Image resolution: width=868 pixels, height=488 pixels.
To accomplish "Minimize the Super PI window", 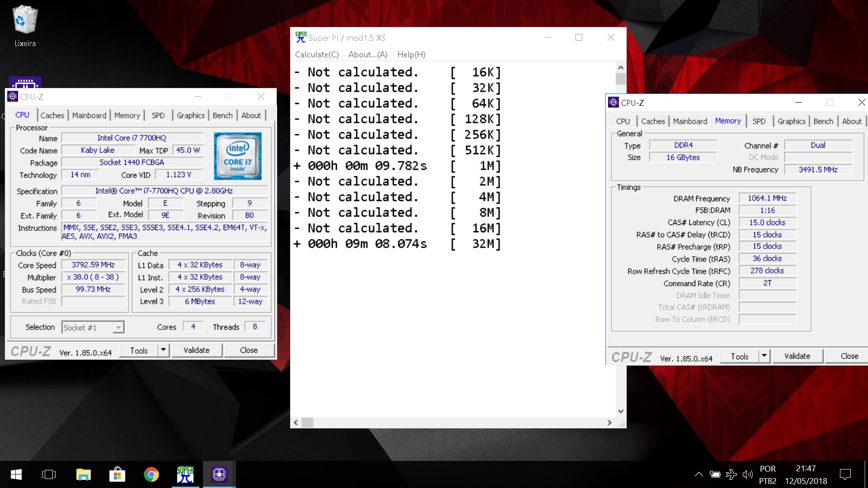I will (x=547, y=38).
